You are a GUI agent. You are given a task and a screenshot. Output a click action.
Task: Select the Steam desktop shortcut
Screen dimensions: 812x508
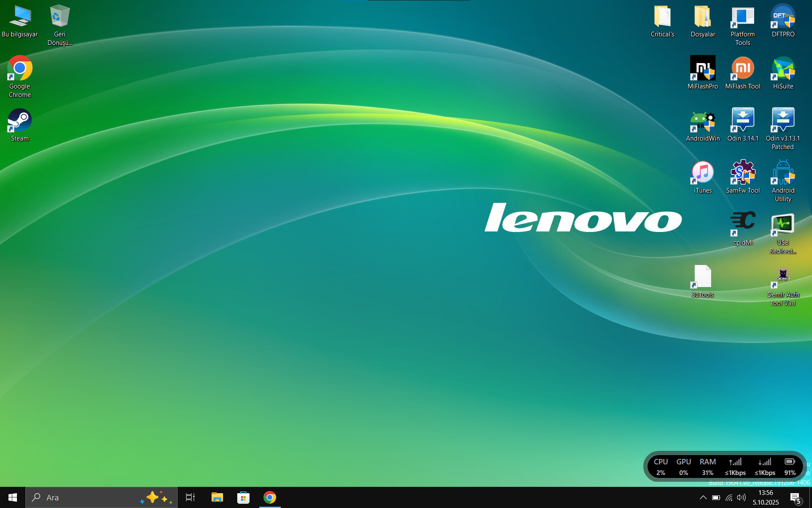click(20, 125)
